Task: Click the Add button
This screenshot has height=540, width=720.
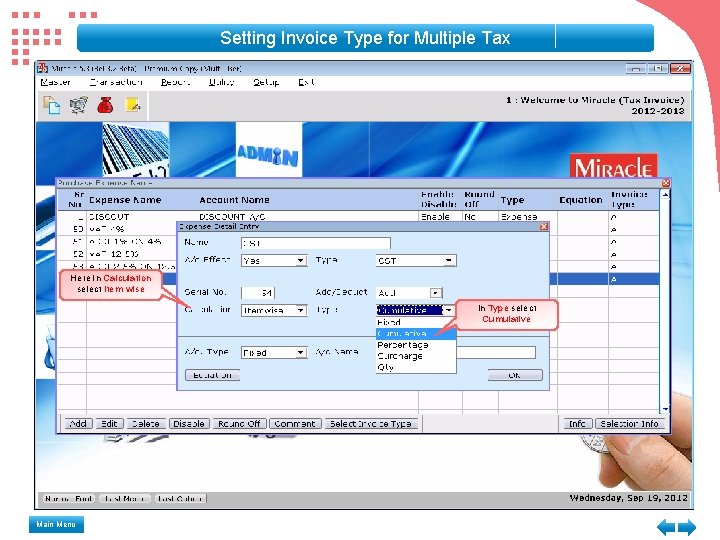Action: pos(78,424)
